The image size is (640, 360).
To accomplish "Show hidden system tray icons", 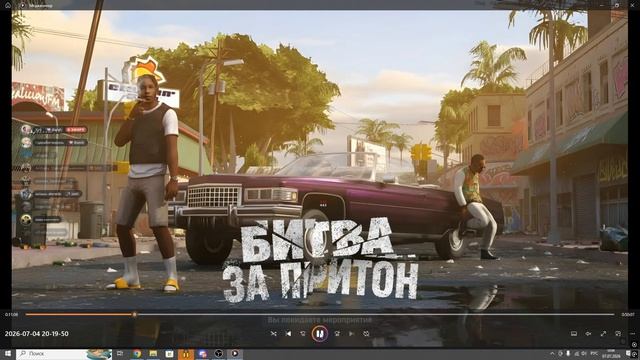I will click(552, 353).
